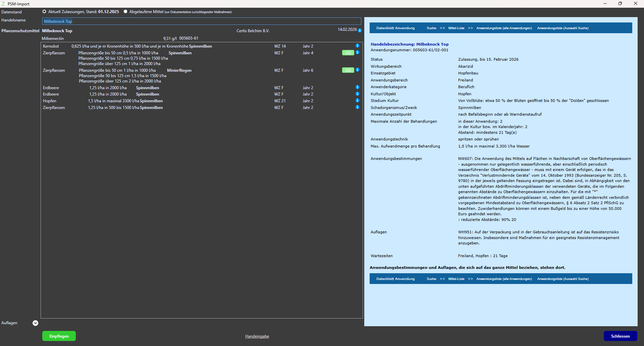This screenshot has height=346, width=644.
Task: Click Suche in the top navigation bar
Action: coord(431,28)
